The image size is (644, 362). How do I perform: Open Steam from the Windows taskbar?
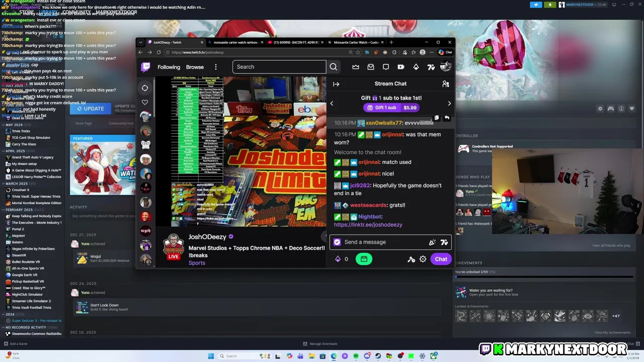(x=378, y=356)
